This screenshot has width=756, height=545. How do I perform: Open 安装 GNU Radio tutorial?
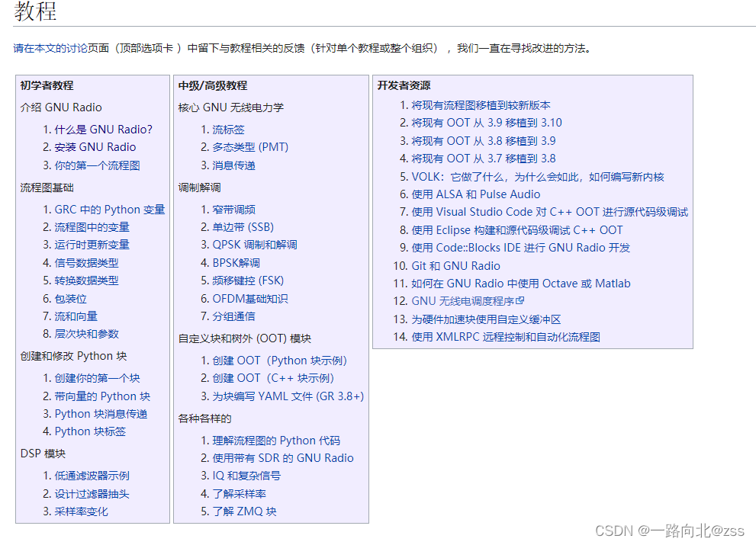(x=95, y=147)
